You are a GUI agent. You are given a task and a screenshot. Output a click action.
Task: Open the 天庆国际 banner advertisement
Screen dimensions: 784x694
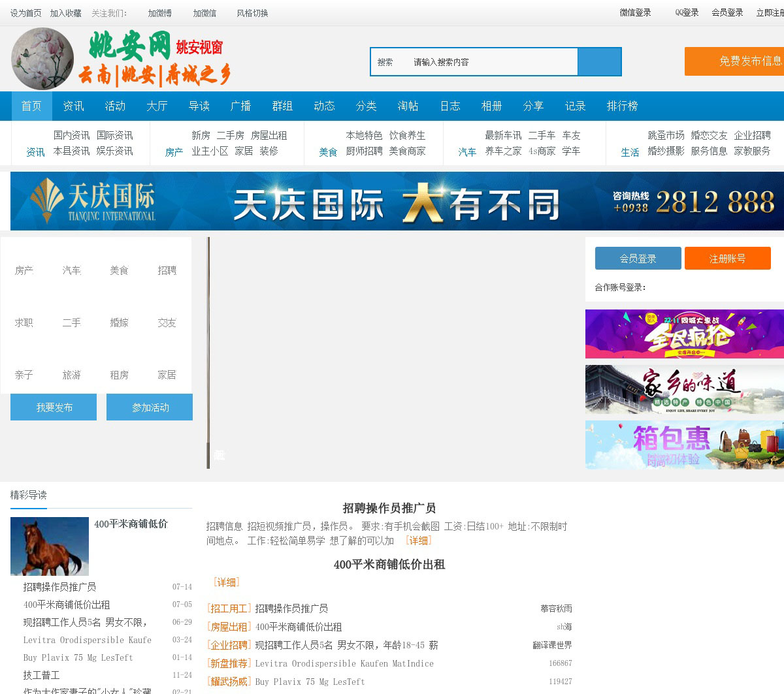tap(397, 201)
